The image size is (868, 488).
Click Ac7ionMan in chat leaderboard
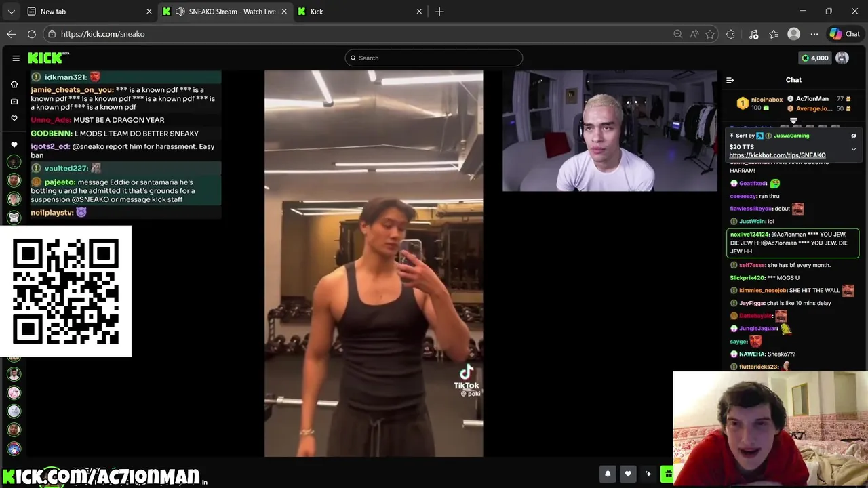(x=812, y=99)
